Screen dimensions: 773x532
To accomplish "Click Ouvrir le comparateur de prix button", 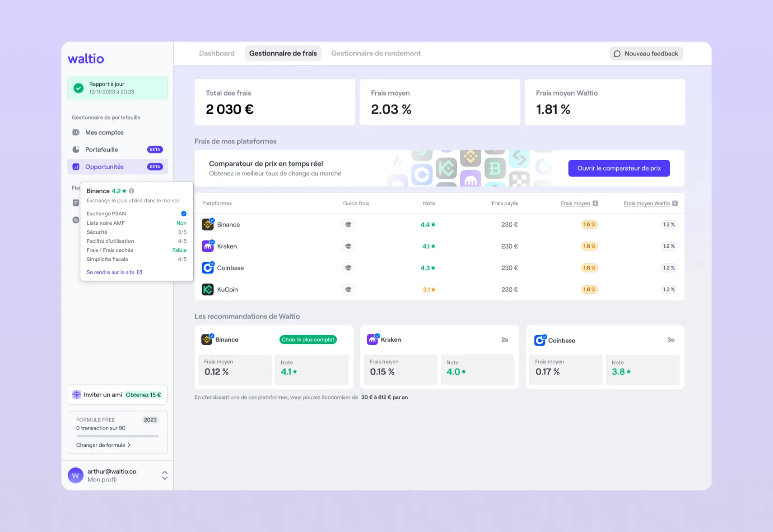I will (619, 168).
